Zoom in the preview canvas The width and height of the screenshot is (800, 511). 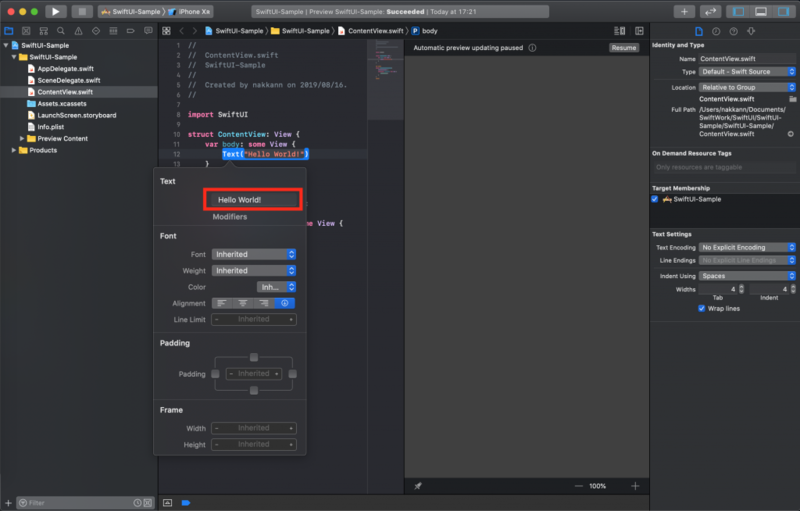(x=635, y=486)
